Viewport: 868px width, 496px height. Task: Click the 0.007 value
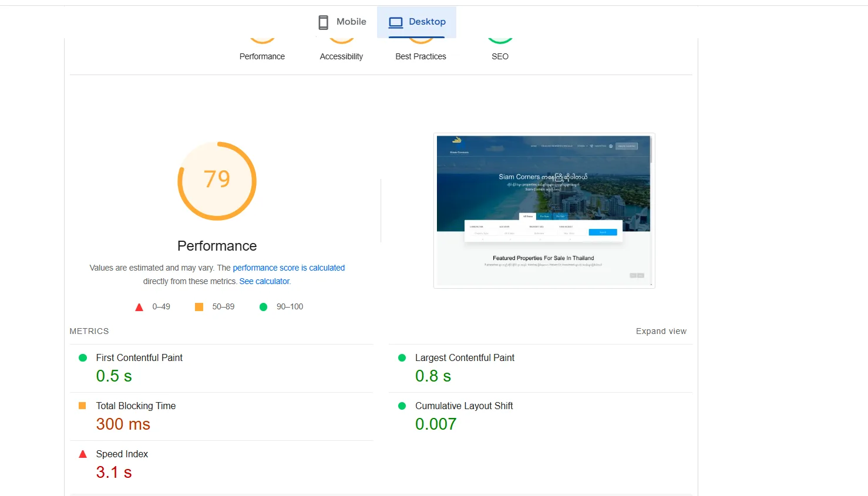click(436, 424)
